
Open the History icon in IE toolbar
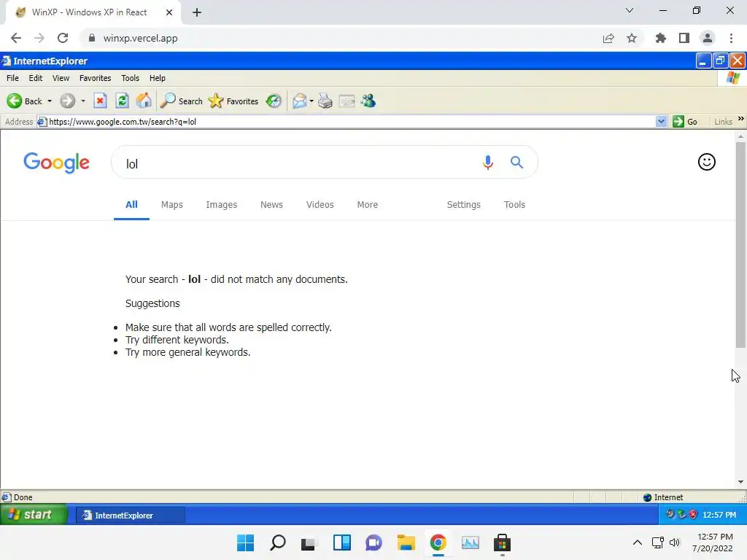tap(274, 101)
